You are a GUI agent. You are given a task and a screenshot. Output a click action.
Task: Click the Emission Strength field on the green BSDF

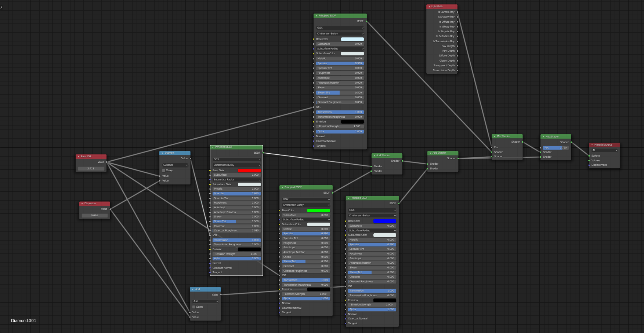coord(306,294)
